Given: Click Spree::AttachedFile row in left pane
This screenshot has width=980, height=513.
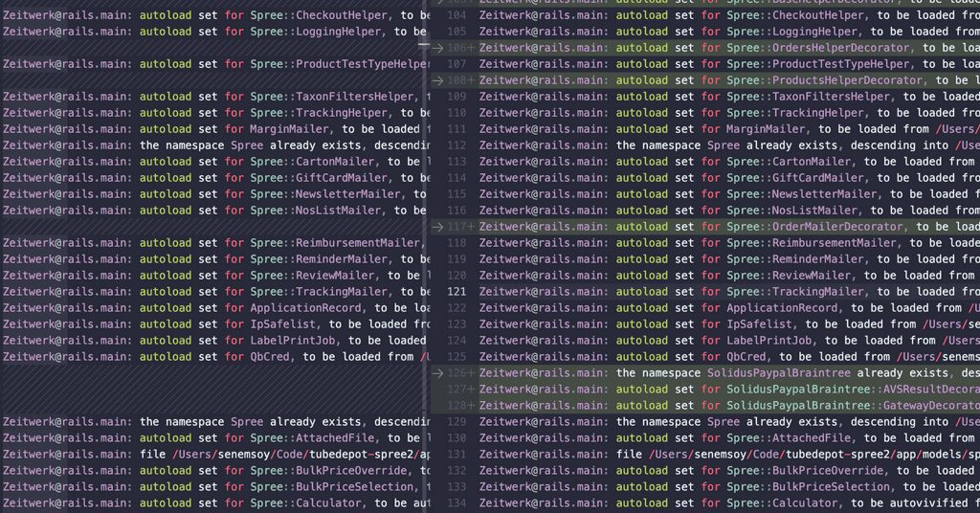Looking at the screenshot, I should (215, 438).
